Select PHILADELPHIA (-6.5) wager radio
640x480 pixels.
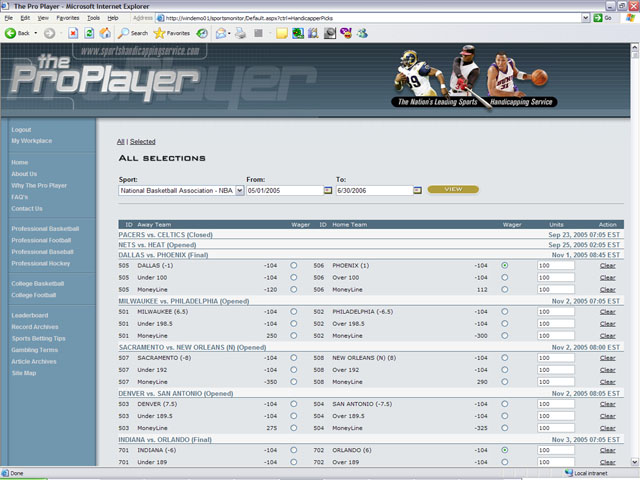point(505,311)
